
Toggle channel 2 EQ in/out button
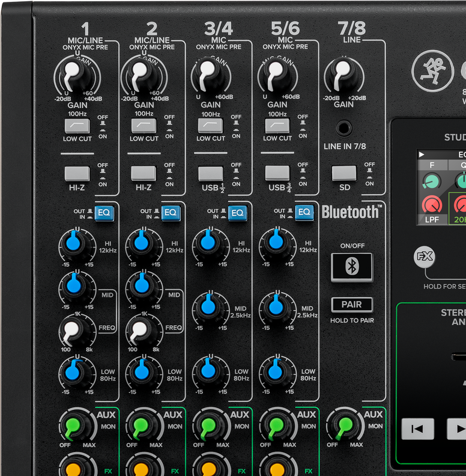pos(171,212)
